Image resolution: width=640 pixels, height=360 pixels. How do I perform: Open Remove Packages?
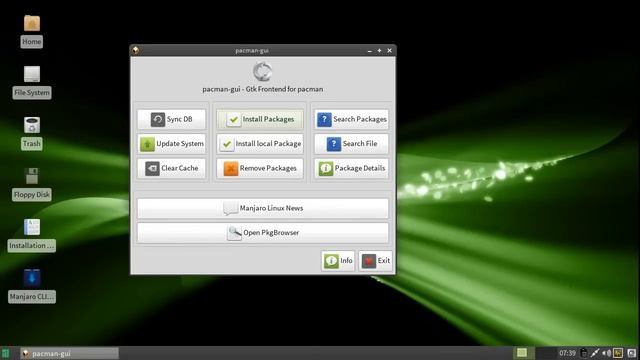click(260, 168)
